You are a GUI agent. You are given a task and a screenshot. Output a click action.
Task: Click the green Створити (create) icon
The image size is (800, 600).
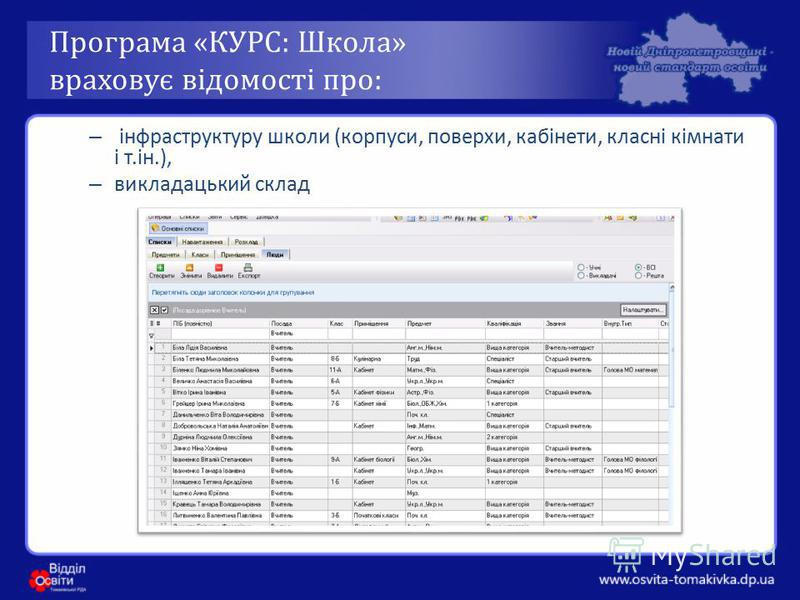point(160,267)
